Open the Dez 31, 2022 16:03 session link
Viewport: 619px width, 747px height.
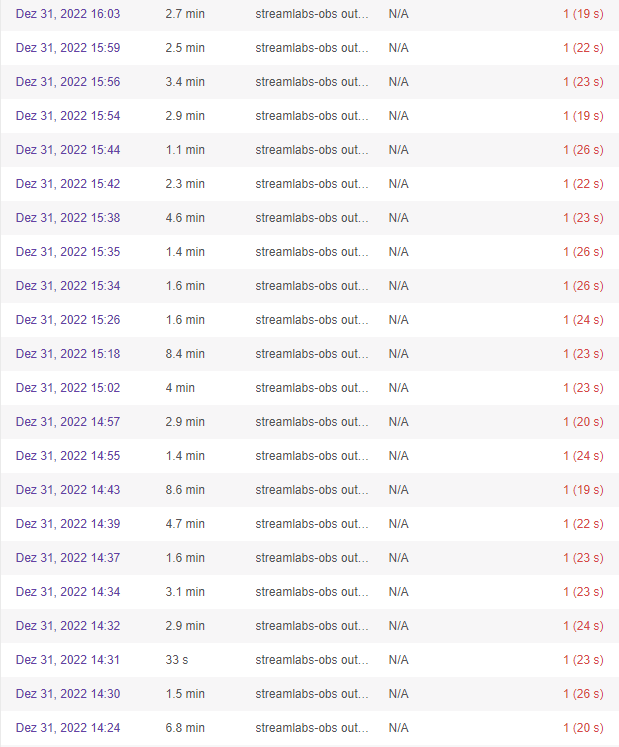(x=68, y=14)
